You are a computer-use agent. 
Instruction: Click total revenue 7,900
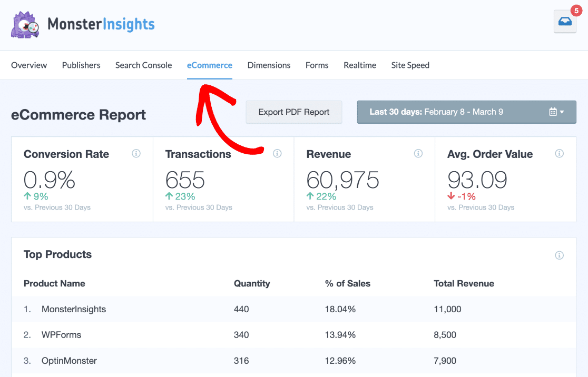coord(445,361)
